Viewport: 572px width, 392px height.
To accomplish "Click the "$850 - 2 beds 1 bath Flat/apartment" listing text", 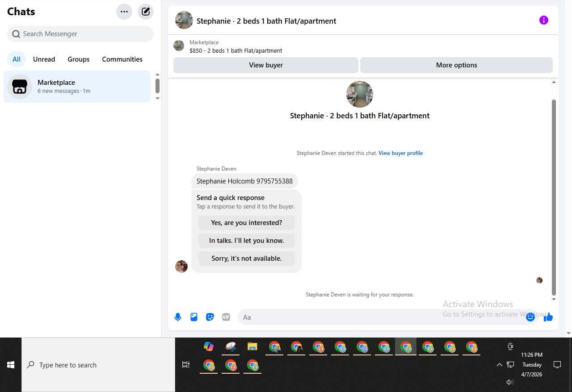I will pyautogui.click(x=236, y=51).
